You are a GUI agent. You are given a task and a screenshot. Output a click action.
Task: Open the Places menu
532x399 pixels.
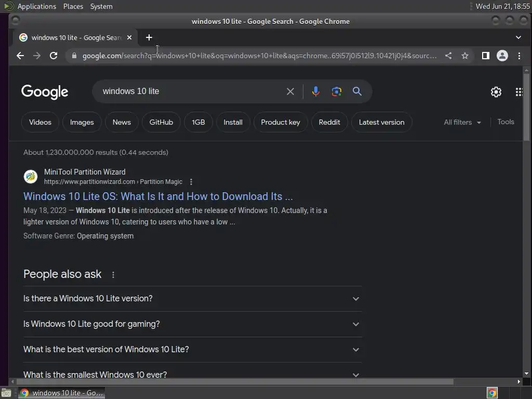pos(73,6)
